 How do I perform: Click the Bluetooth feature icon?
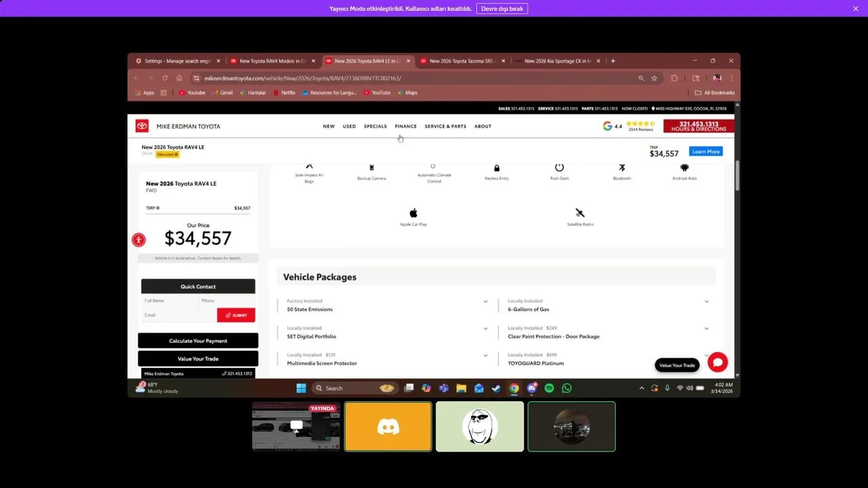point(622,167)
